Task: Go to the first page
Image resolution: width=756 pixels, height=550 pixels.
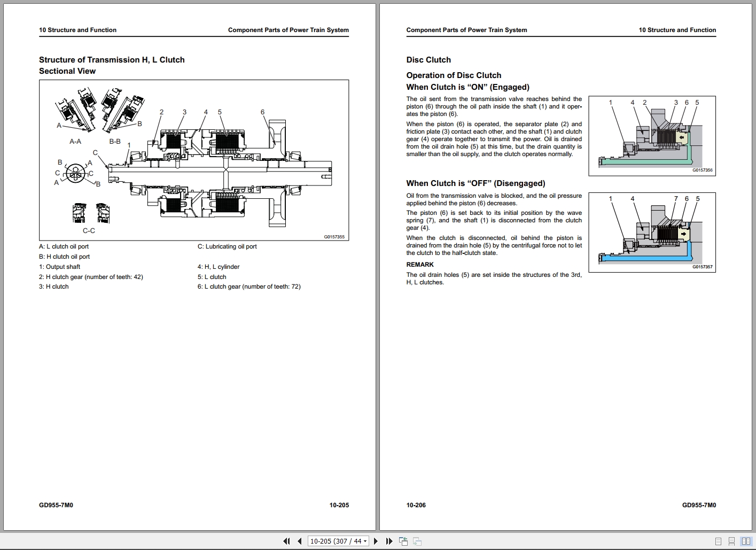Action: click(286, 541)
